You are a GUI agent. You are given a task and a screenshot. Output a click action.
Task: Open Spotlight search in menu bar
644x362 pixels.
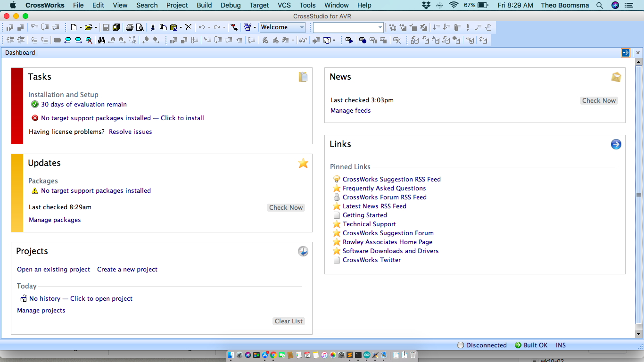pos(600,5)
